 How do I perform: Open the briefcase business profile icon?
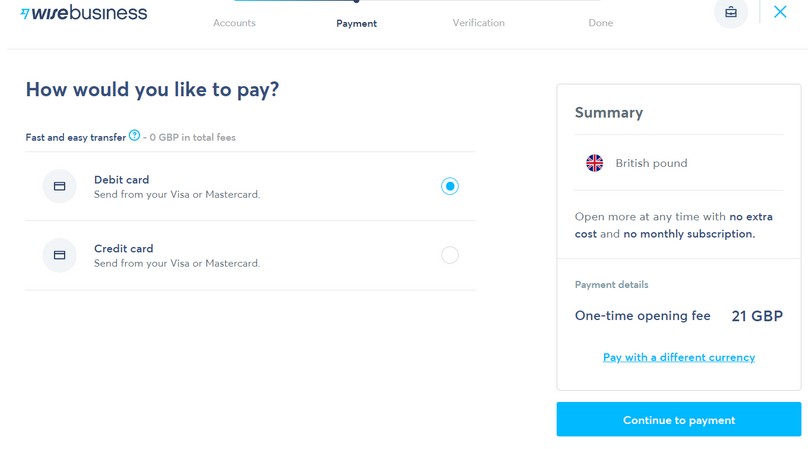(731, 13)
